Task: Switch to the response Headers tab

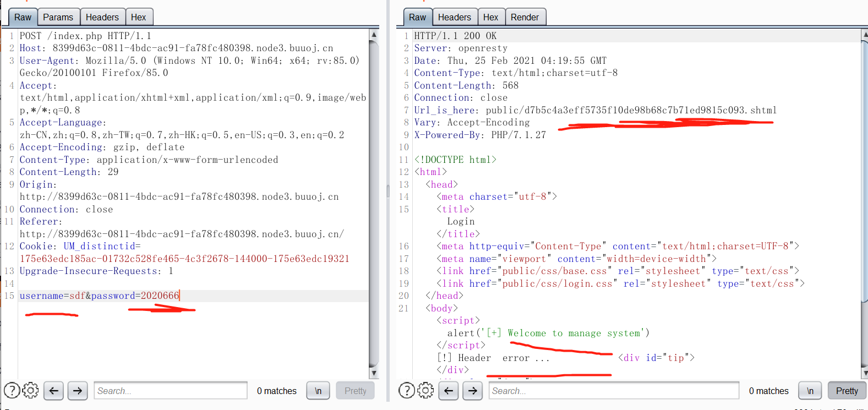Action: click(x=455, y=17)
